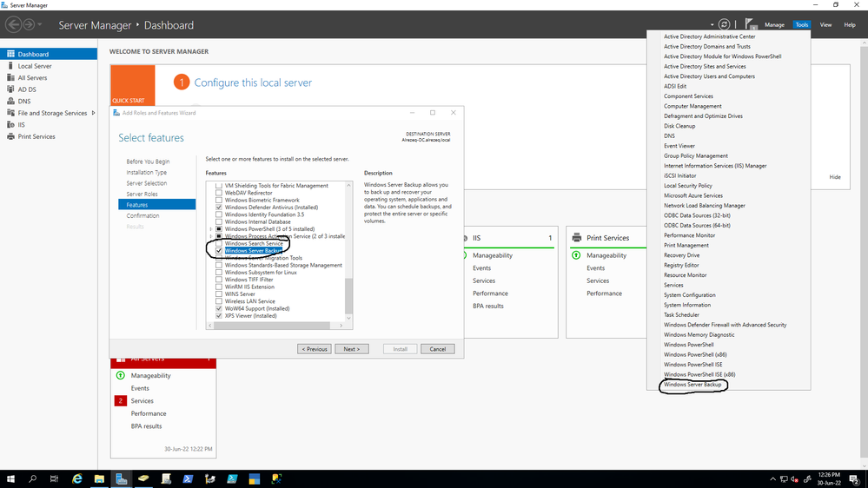868x488 pixels.
Task: Click the All Servers sidebar icon
Action: [x=10, y=77]
